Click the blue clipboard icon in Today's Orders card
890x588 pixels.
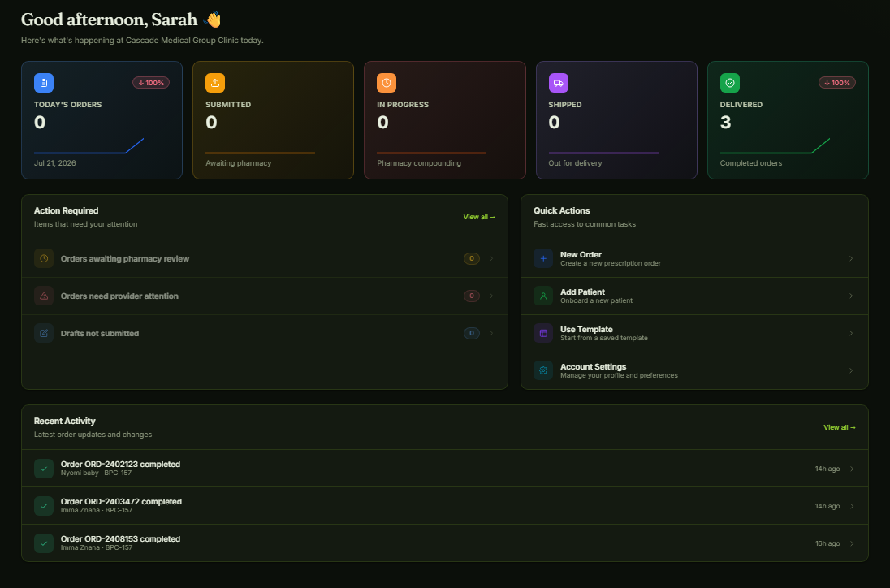[44, 83]
